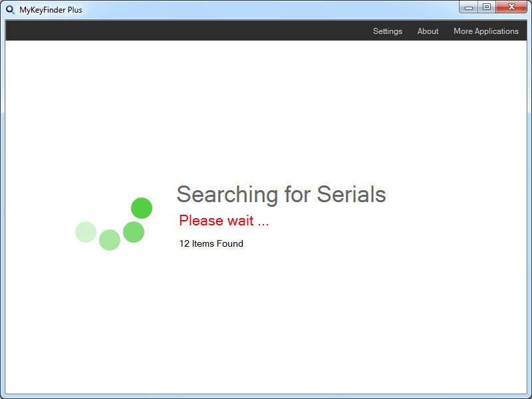Maximize the MyKeyFinder Plus window
532x399 pixels.
[x=487, y=7]
